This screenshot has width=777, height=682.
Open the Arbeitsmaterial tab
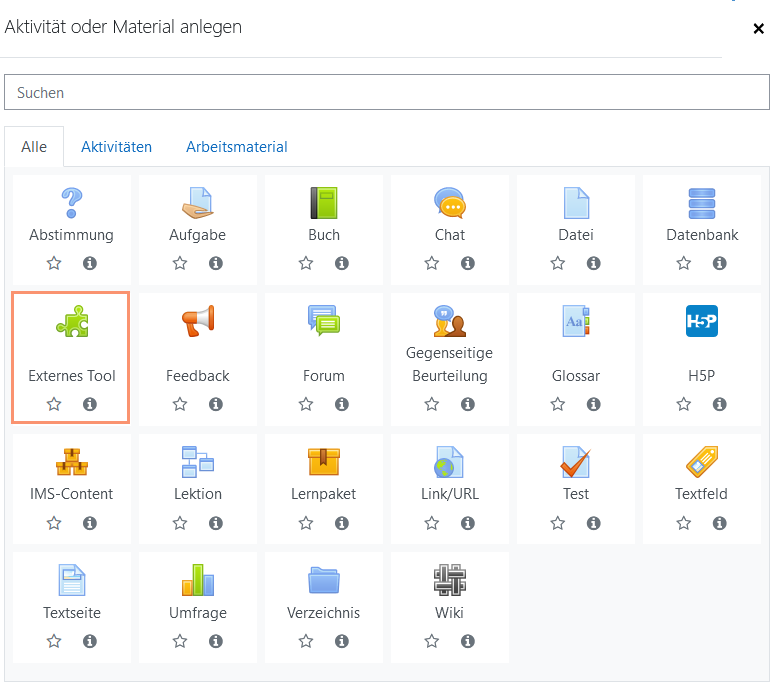[x=237, y=147]
